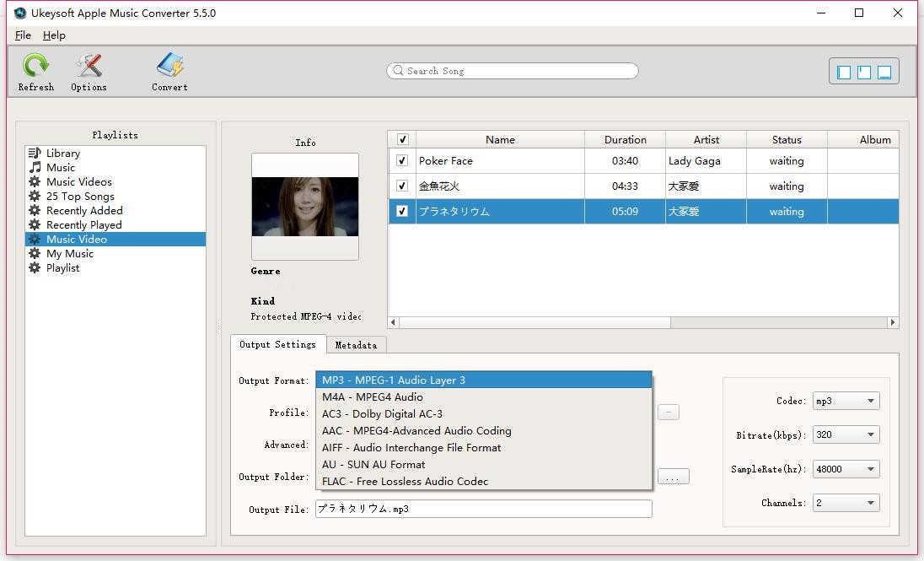
Task: Switch to the left-pane layout view icon
Action: coord(844,72)
